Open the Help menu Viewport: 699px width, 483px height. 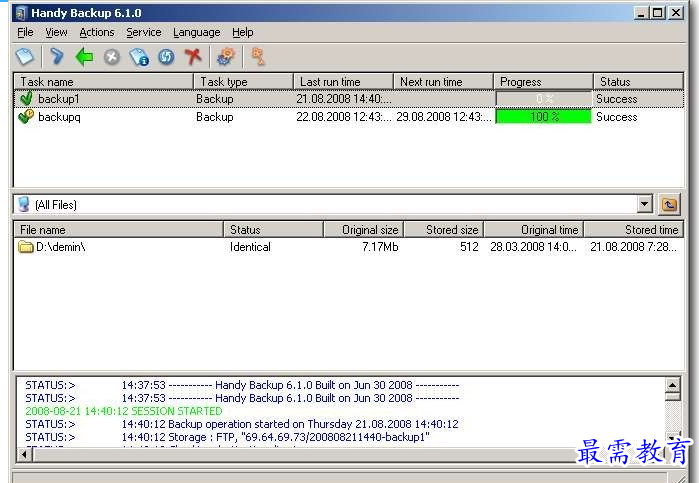pyautogui.click(x=243, y=33)
